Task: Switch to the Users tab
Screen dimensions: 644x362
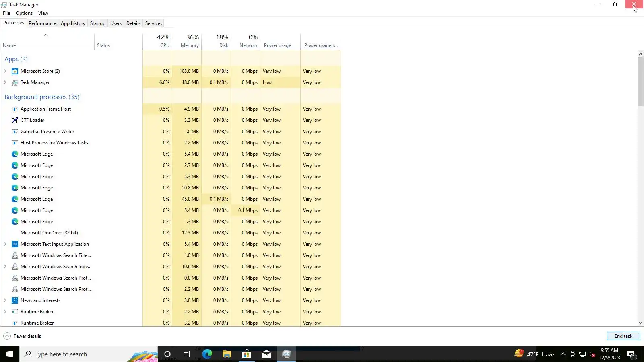Action: (116, 23)
